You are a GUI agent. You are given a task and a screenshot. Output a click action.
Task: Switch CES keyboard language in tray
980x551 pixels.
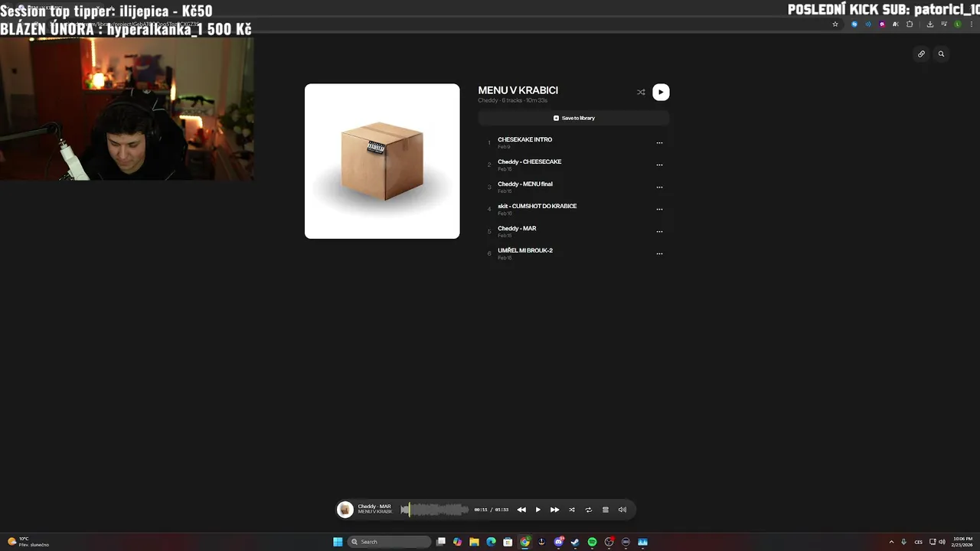(918, 542)
